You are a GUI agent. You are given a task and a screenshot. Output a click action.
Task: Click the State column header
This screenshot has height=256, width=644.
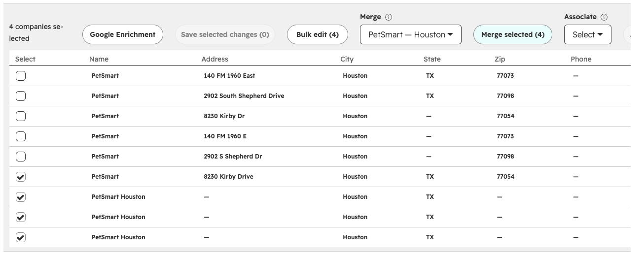pyautogui.click(x=432, y=59)
